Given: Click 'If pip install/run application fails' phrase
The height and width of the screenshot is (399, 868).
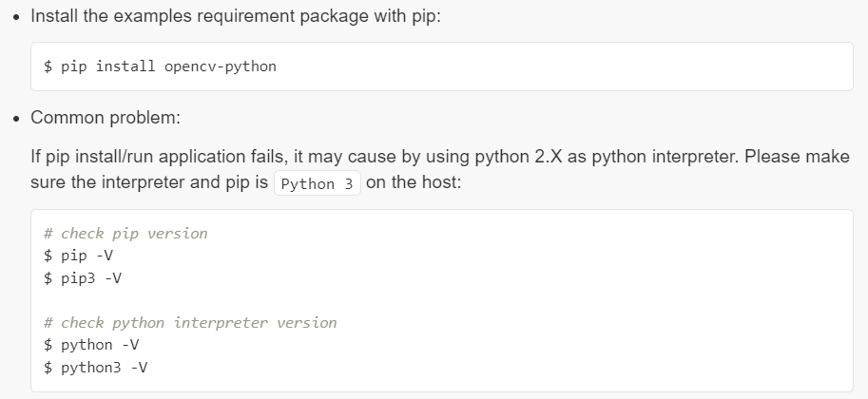Looking at the screenshot, I should (x=160, y=157).
